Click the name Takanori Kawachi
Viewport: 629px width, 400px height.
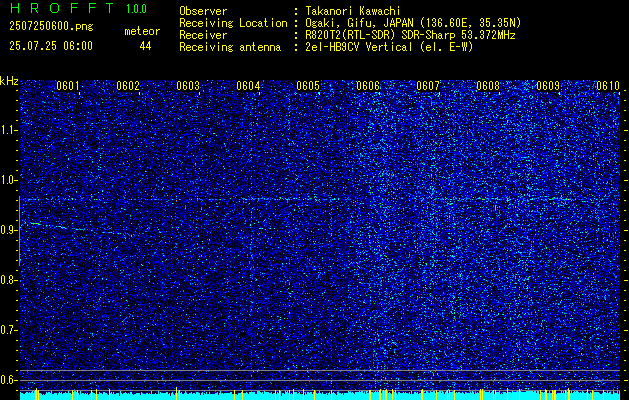(x=353, y=11)
